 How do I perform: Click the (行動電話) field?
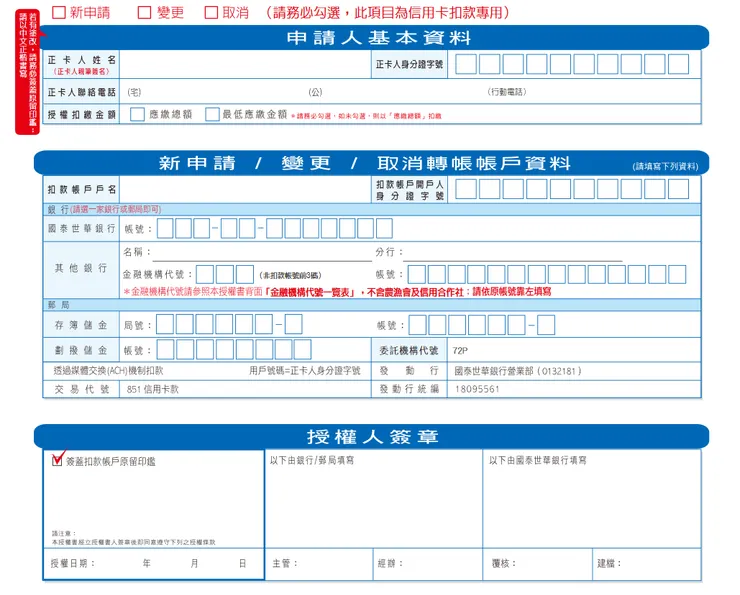coord(592,92)
